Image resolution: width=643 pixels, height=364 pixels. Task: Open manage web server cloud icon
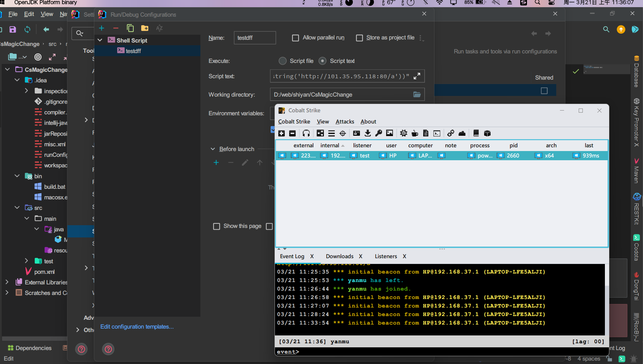tap(462, 133)
